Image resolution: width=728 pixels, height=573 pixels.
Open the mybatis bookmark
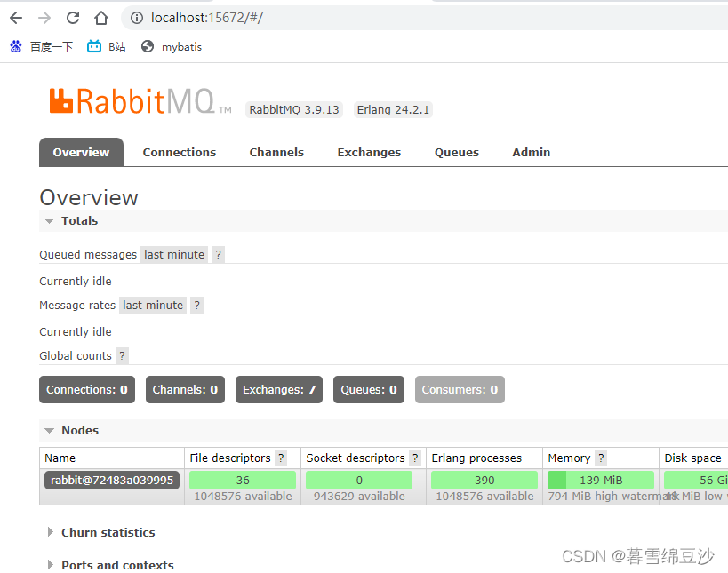click(172, 46)
